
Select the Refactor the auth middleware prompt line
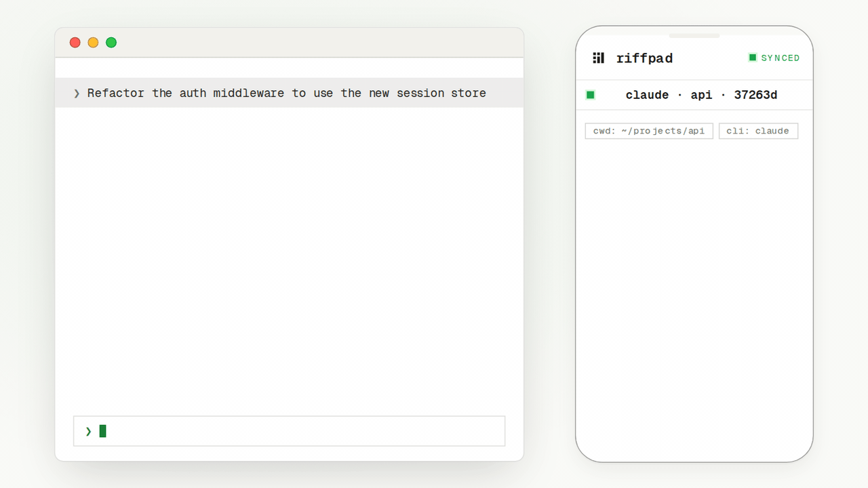[x=289, y=93]
